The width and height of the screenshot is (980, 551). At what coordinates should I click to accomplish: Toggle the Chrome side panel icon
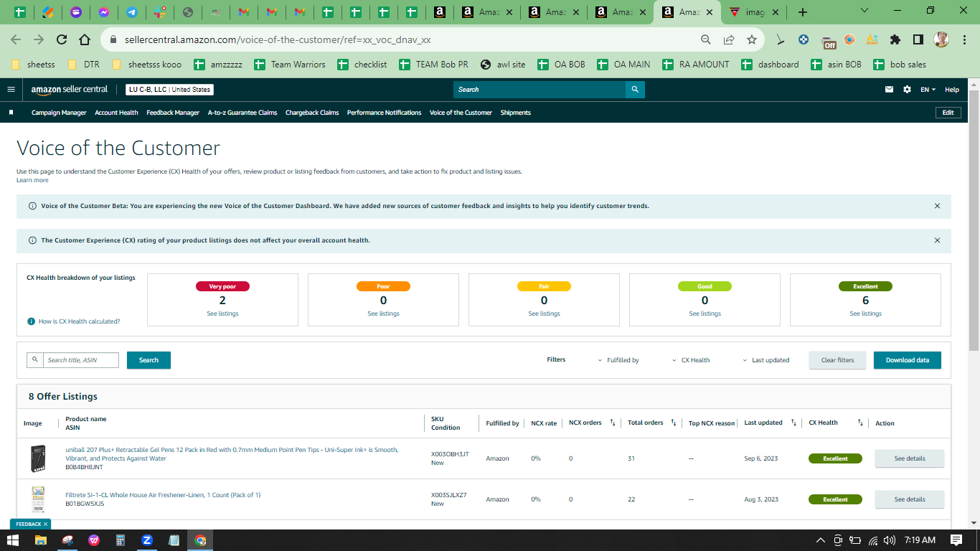point(918,39)
